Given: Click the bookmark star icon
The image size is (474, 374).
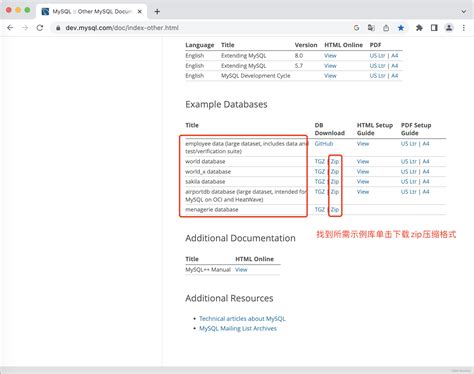Looking at the screenshot, I should click(401, 28).
